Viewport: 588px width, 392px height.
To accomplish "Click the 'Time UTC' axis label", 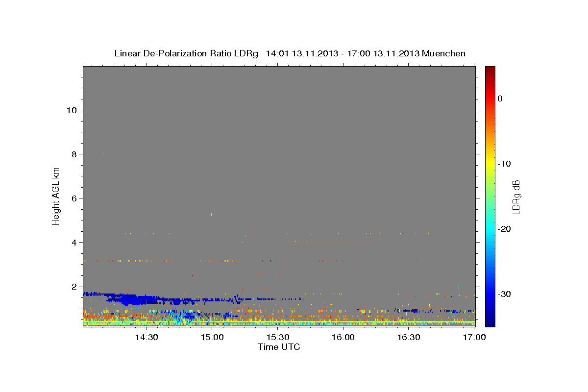I will pos(279,347).
